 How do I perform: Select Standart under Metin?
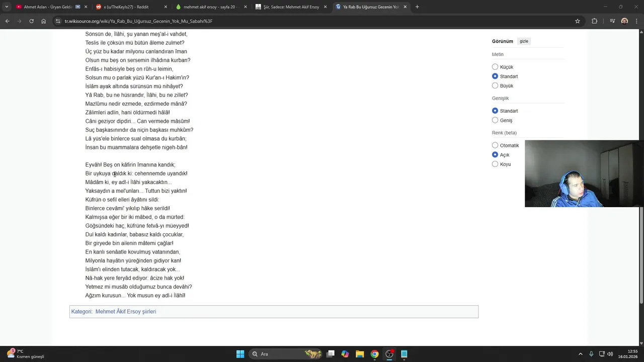coord(495,76)
